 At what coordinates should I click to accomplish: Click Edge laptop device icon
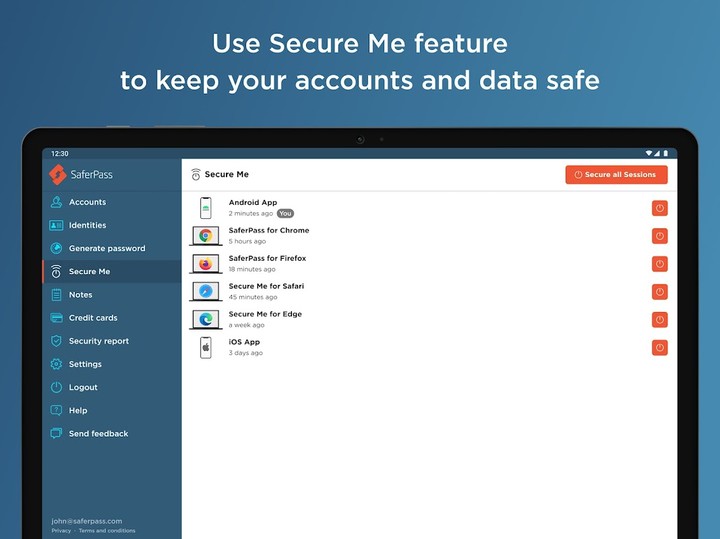pyautogui.click(x=206, y=320)
